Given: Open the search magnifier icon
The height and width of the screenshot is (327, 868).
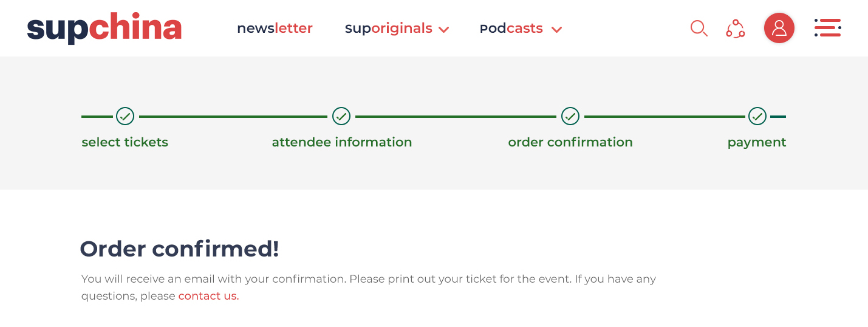Looking at the screenshot, I should 699,29.
